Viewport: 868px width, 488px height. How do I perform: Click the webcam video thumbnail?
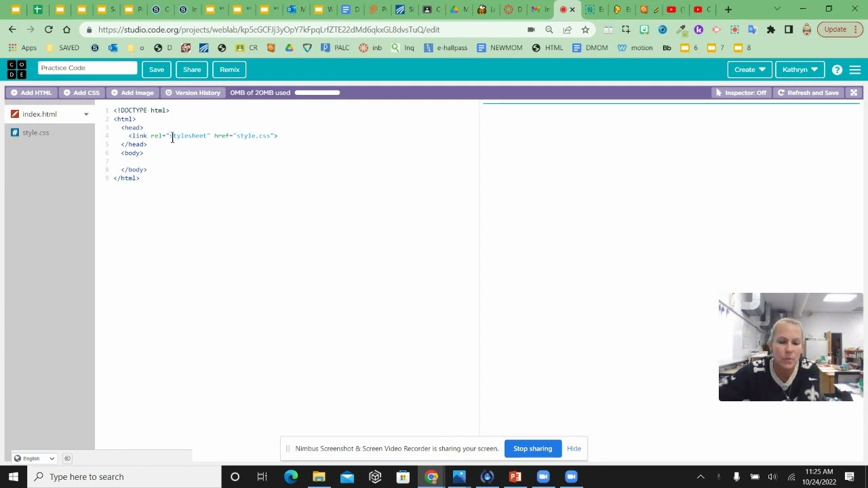[791, 347]
